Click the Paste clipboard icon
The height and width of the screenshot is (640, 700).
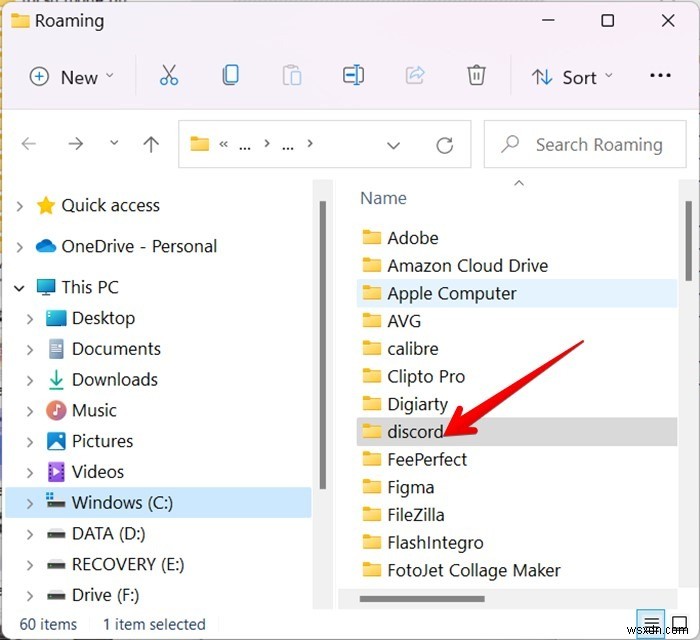292,75
